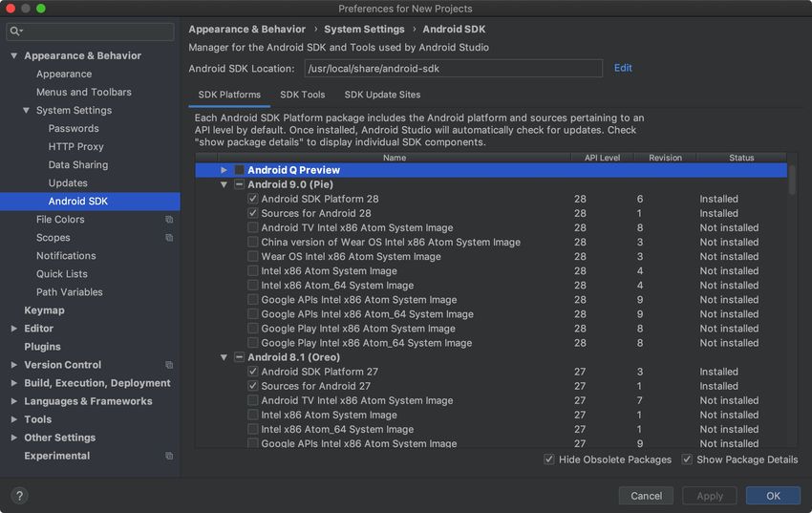Click the settings search field
Screen dimensions: 812x513
click(x=90, y=32)
